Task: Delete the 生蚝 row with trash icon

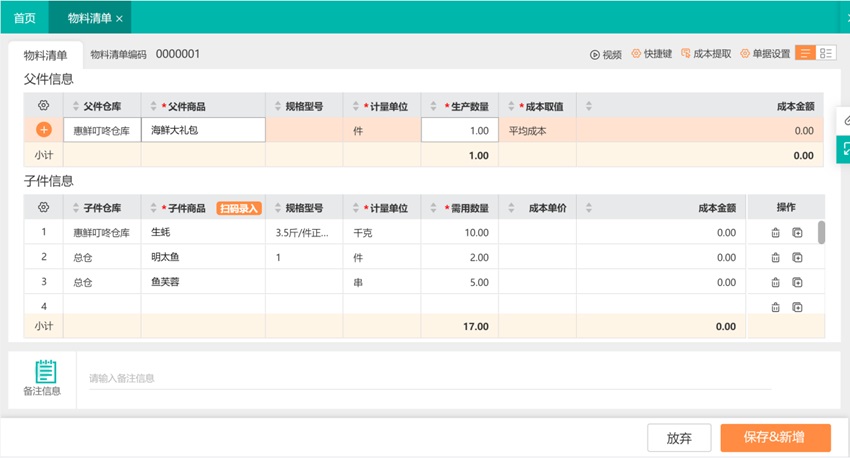Action: [x=775, y=232]
